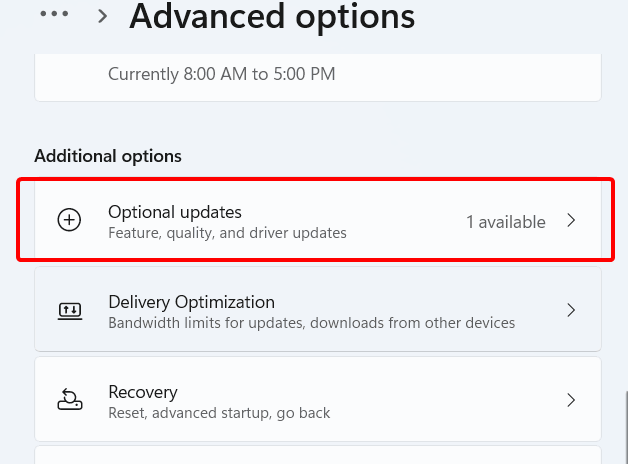Click empty space right of active hours text
This screenshot has width=628, height=464.
470,75
